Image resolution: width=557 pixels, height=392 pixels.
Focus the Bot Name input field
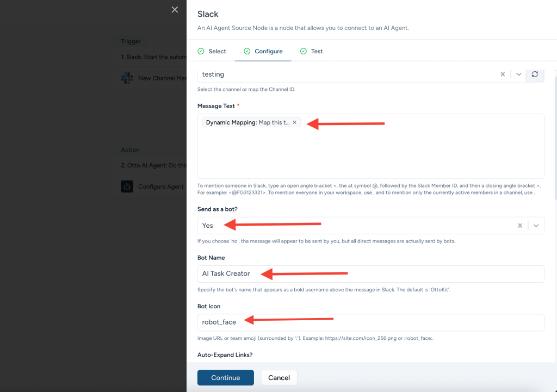[370, 274]
